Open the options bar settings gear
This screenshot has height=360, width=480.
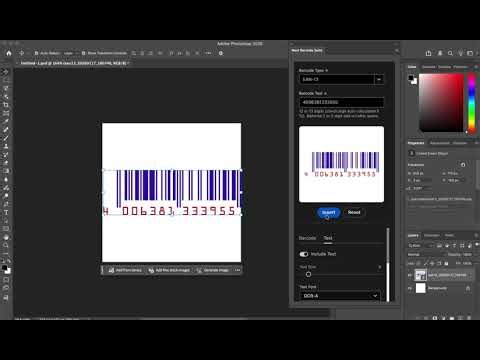(221, 53)
